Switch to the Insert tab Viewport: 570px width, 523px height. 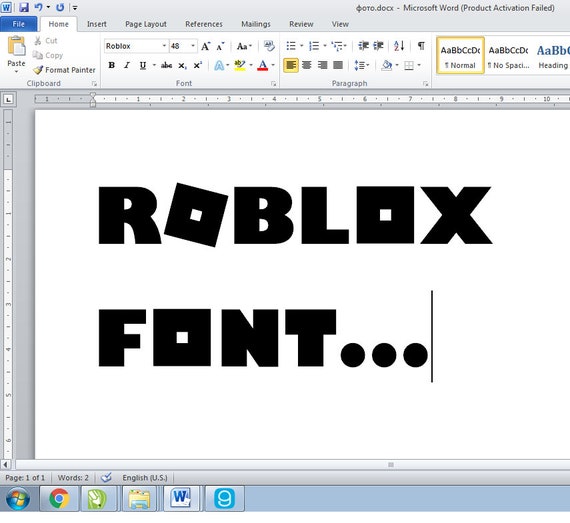97,24
